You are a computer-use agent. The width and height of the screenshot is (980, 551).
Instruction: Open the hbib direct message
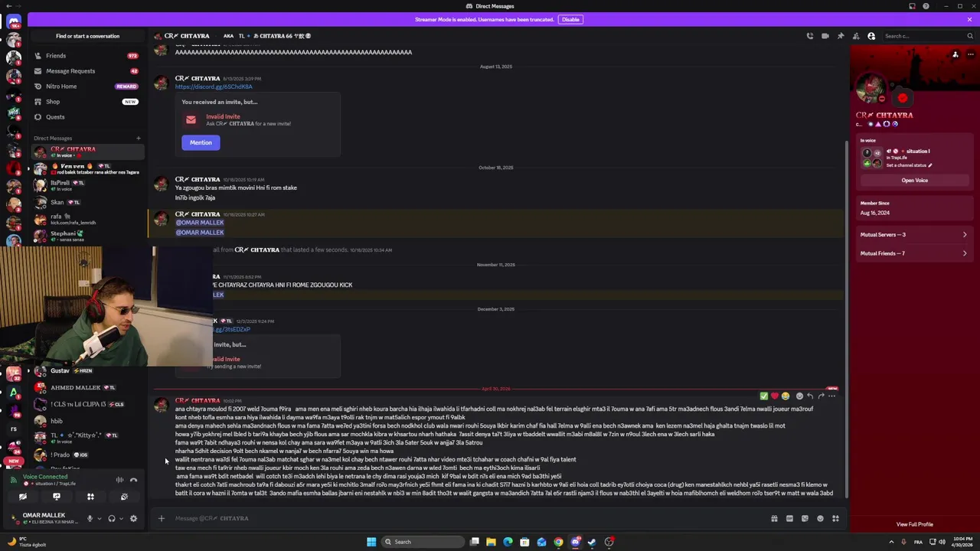86,421
